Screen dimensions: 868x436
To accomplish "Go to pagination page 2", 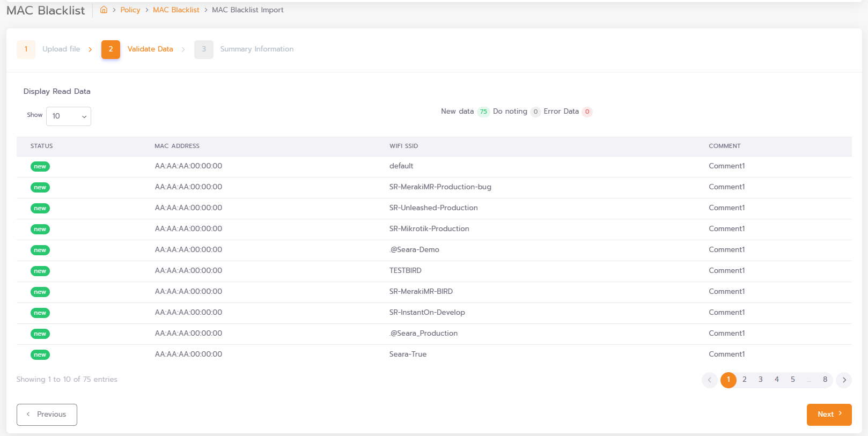I will (x=745, y=380).
